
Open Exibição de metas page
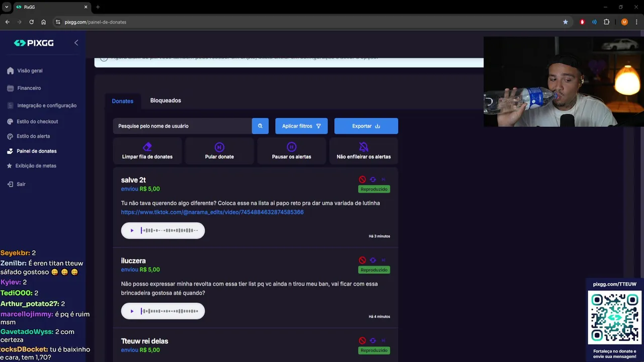36,166
